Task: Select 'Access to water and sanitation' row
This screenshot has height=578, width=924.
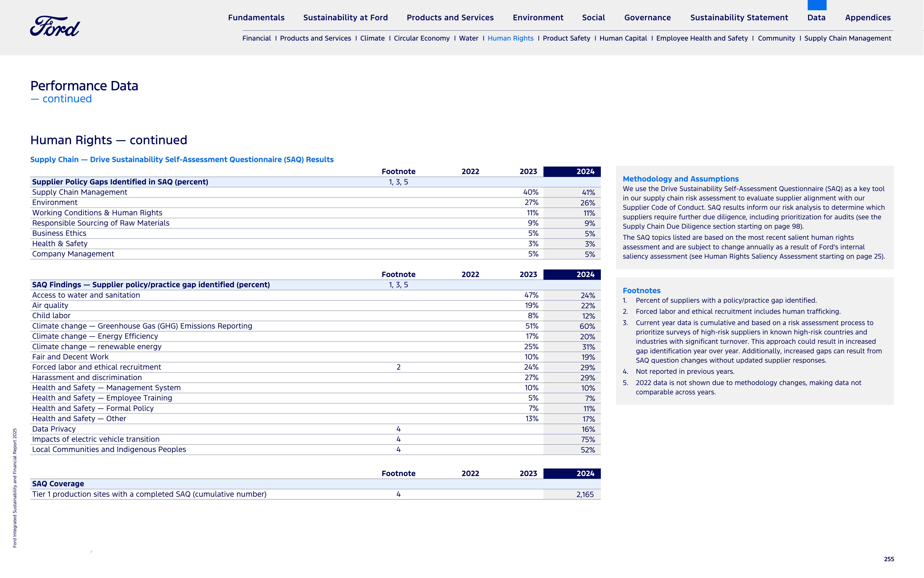Action: tap(315, 295)
